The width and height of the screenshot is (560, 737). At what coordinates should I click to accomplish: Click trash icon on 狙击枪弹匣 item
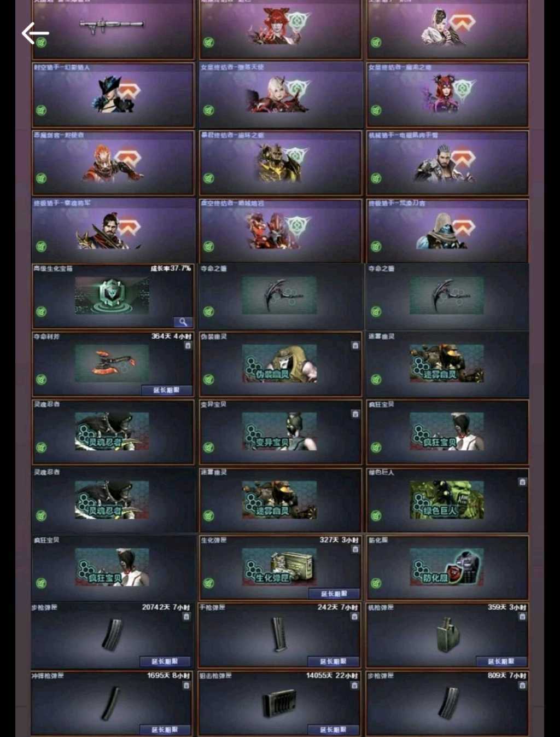pos(354,685)
